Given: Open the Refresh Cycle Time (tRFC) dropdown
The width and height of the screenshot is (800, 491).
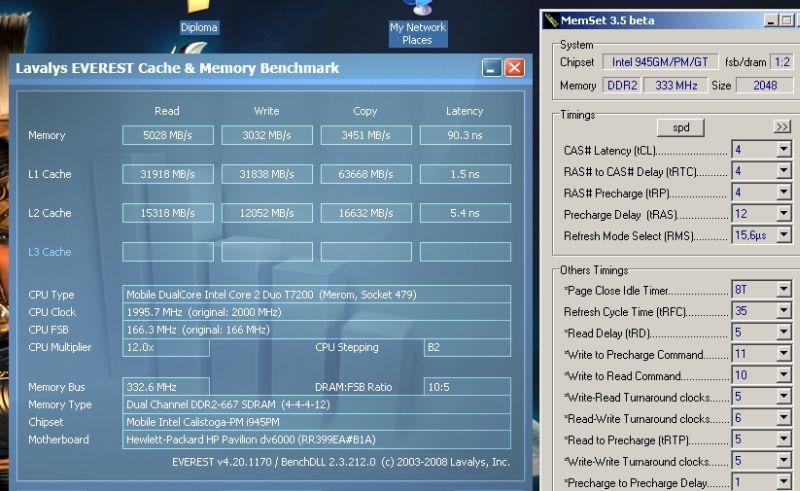Looking at the screenshot, I should point(784,311).
